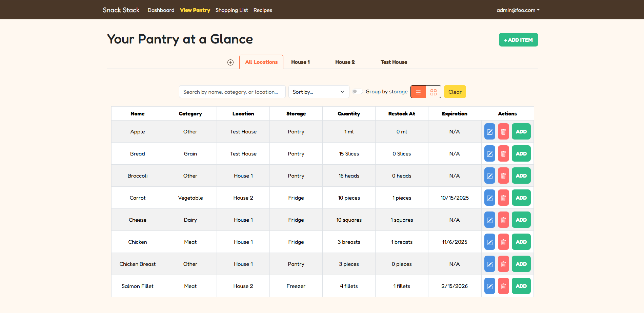Expand the admin@foo.com account menu
Image resolution: width=644 pixels, height=313 pixels.
click(518, 10)
